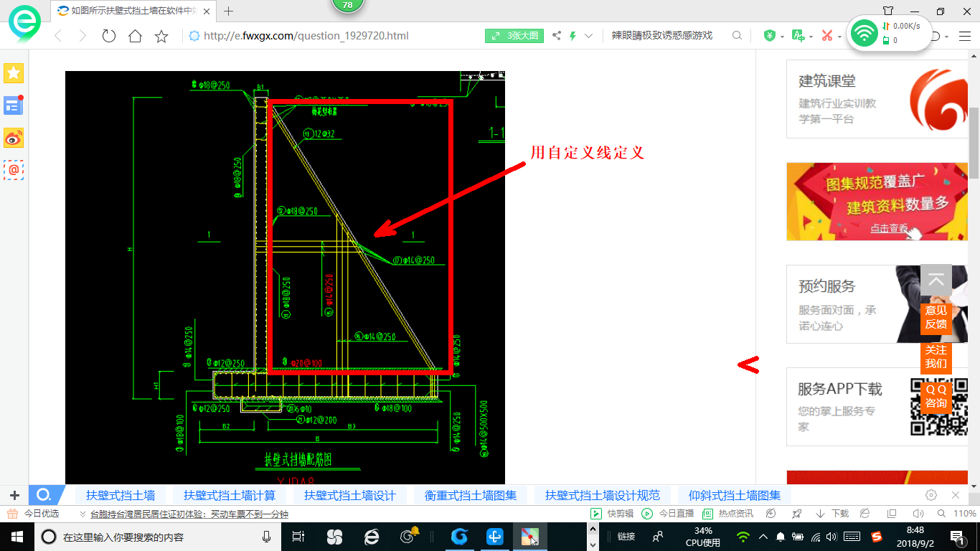Click the 110% zoom level
The width and height of the screenshot is (980, 551).
(965, 514)
